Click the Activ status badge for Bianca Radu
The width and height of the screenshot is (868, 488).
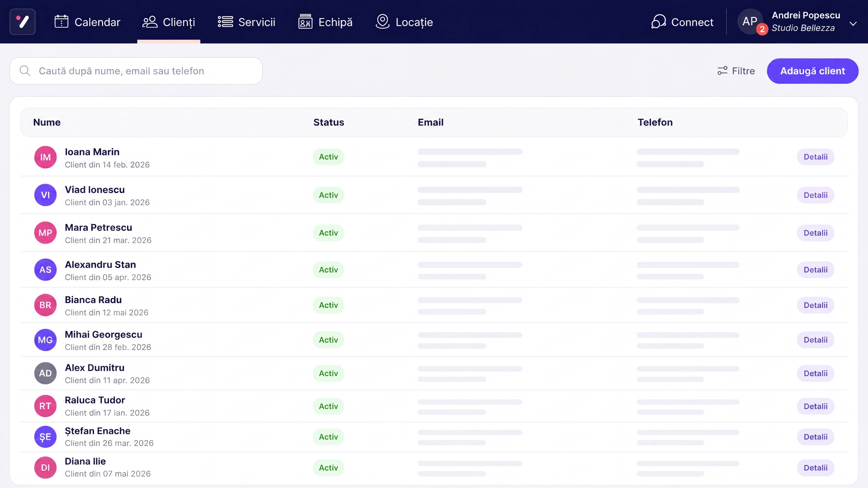pos(328,305)
